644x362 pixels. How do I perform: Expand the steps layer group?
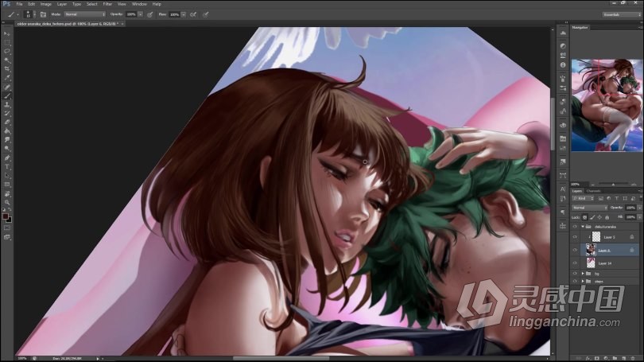coord(583,282)
